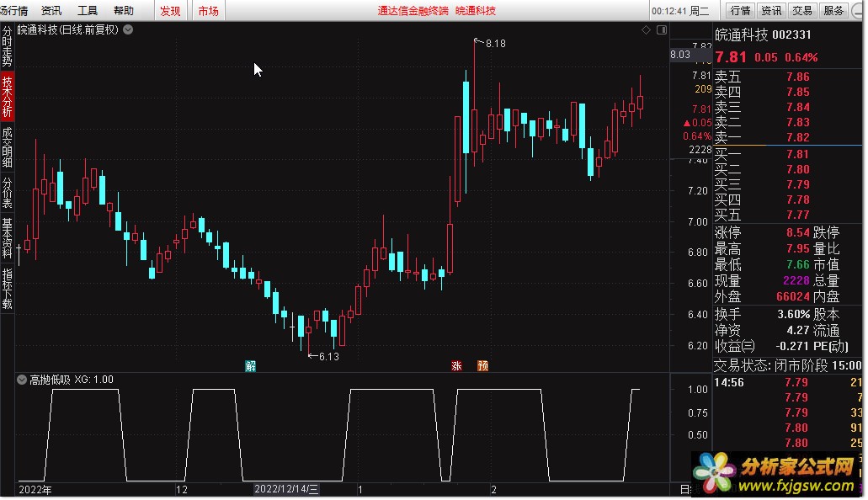Click the 收益 value -0.271
868x500 pixels.
(x=792, y=346)
